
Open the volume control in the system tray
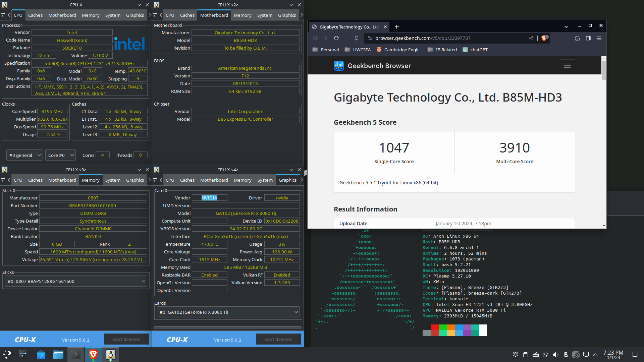(x=556, y=355)
